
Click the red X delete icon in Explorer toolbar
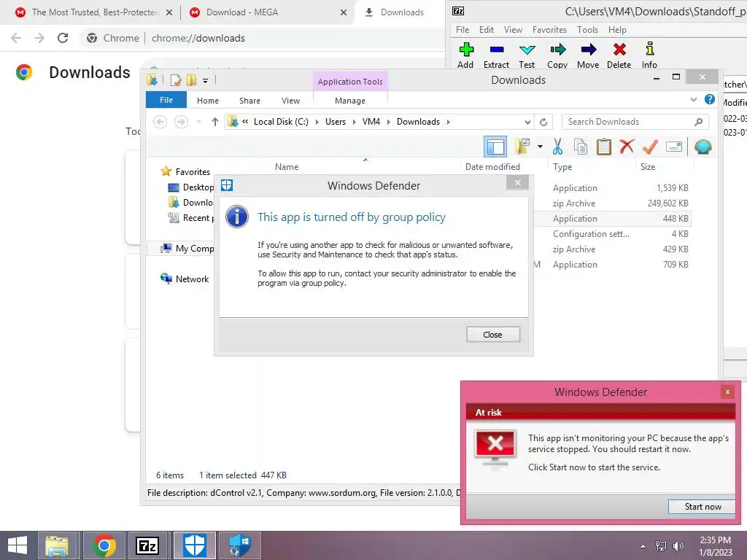click(x=627, y=146)
